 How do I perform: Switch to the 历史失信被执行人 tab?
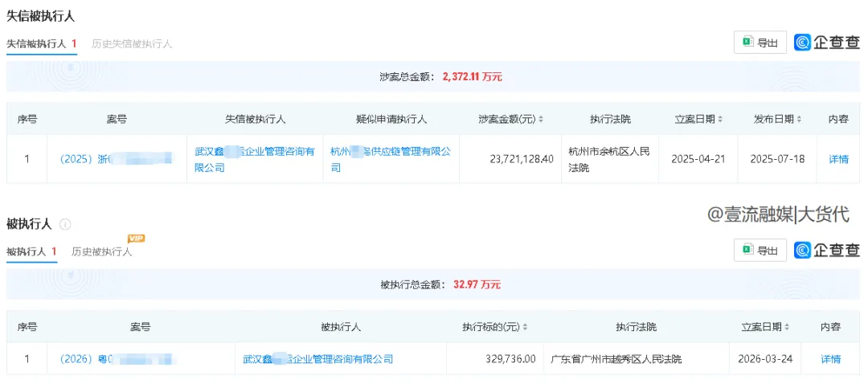coord(132,44)
